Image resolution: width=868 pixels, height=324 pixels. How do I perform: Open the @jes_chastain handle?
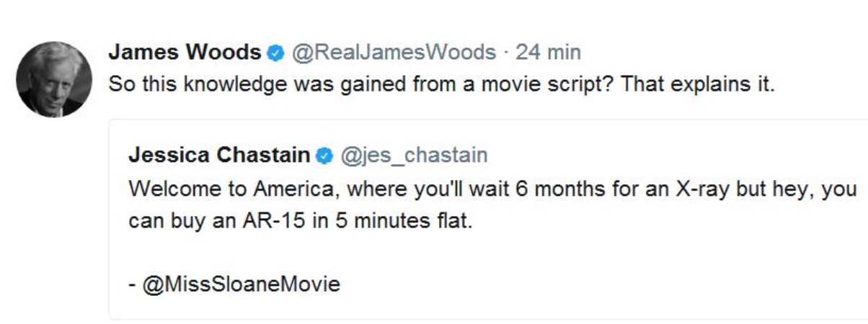click(413, 155)
